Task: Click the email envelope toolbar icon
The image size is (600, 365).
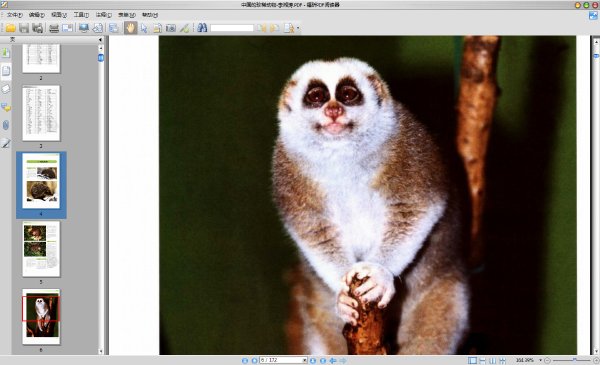Action: point(67,28)
